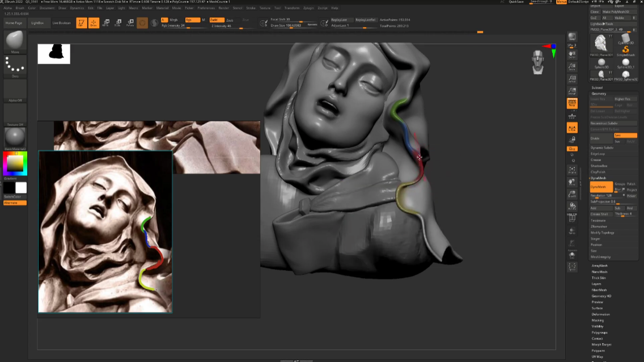The image size is (644, 362).
Task: Select the PM3D_Sphere3D tool
Action: (626, 75)
